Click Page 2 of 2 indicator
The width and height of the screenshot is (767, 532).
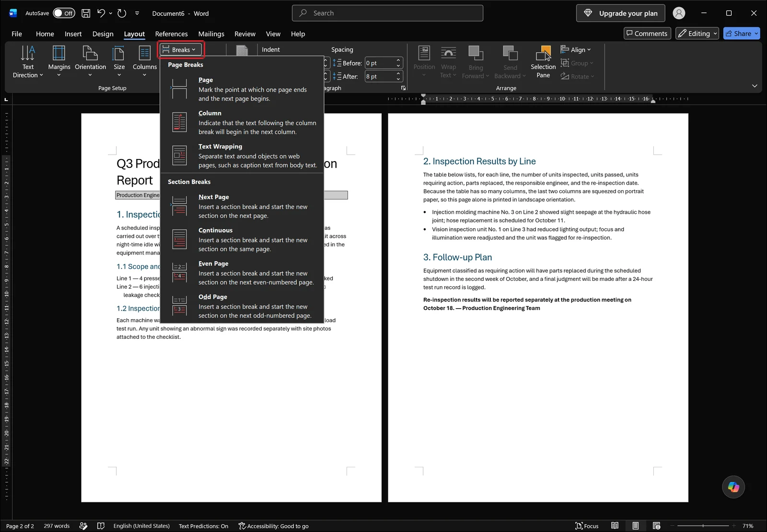point(20,526)
